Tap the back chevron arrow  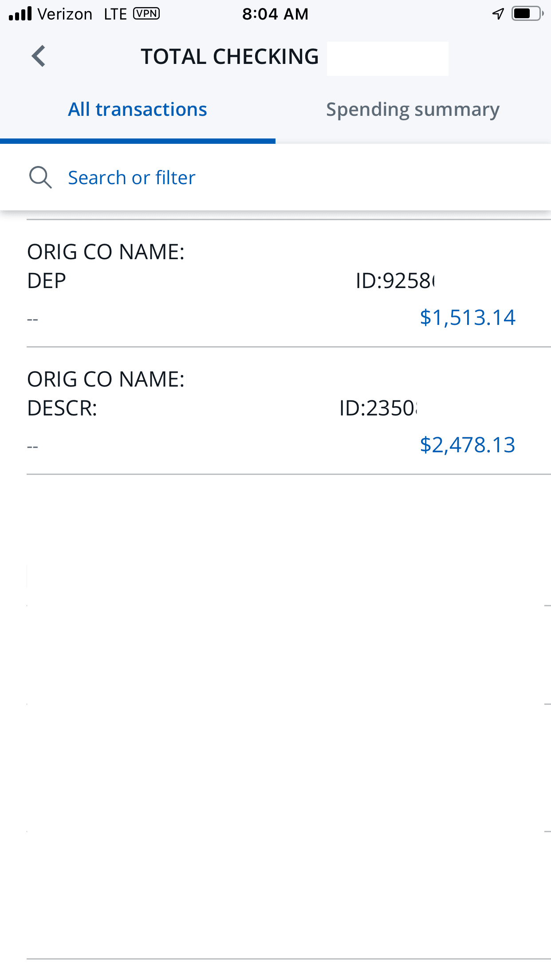[x=39, y=56]
